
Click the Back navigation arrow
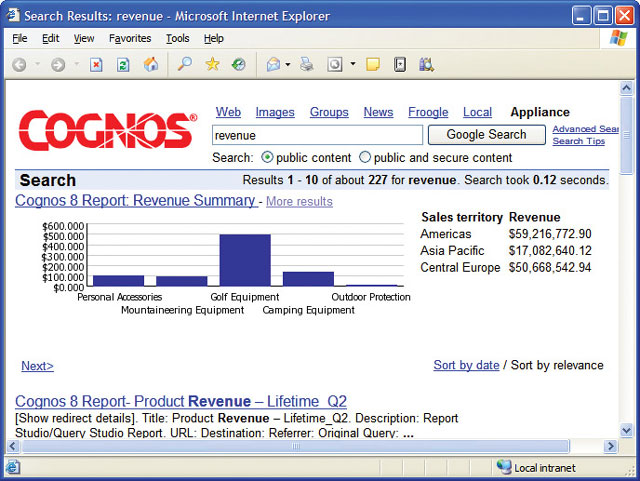(x=19, y=65)
